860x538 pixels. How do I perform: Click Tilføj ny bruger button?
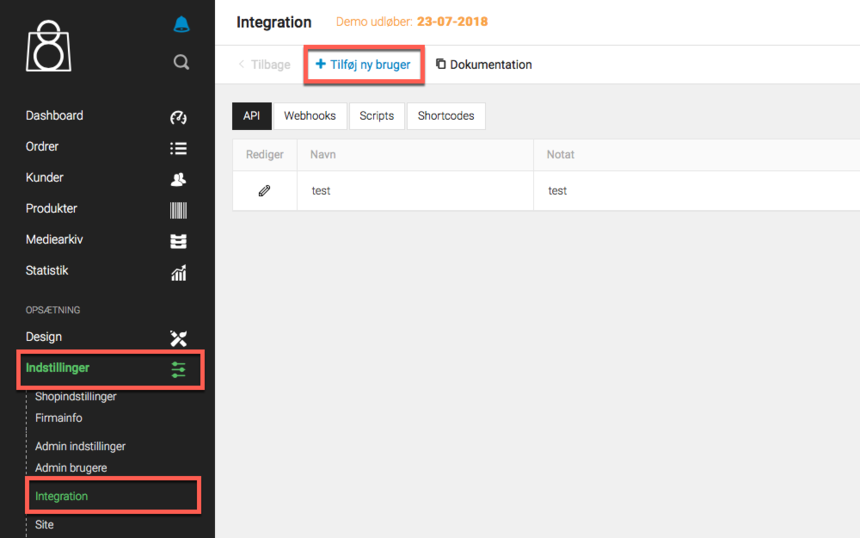[x=363, y=65]
